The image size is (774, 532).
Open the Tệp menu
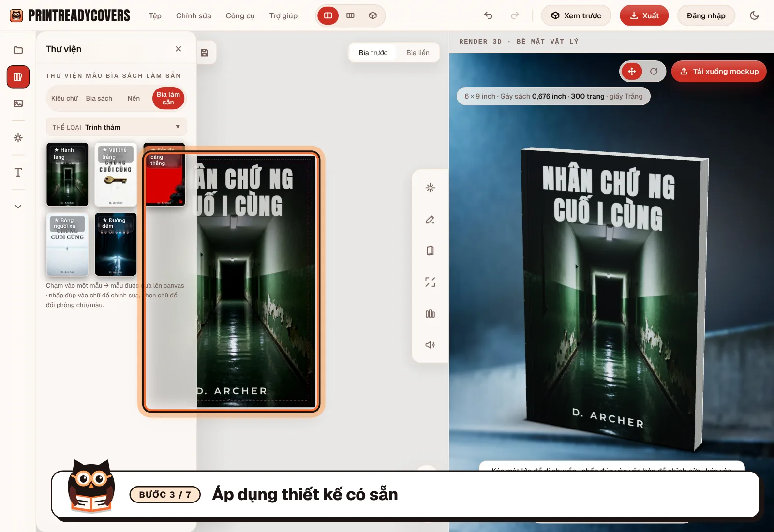155,15
